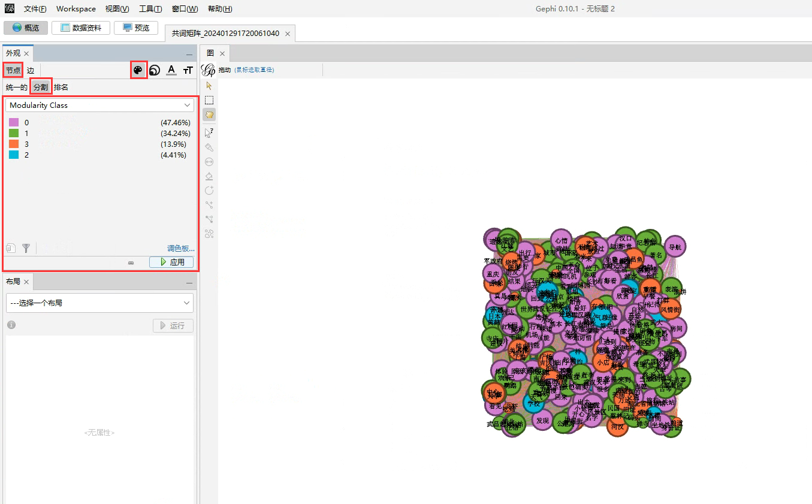812x504 pixels.
Task: Click the link chain icon near 应用
Action: (131, 262)
